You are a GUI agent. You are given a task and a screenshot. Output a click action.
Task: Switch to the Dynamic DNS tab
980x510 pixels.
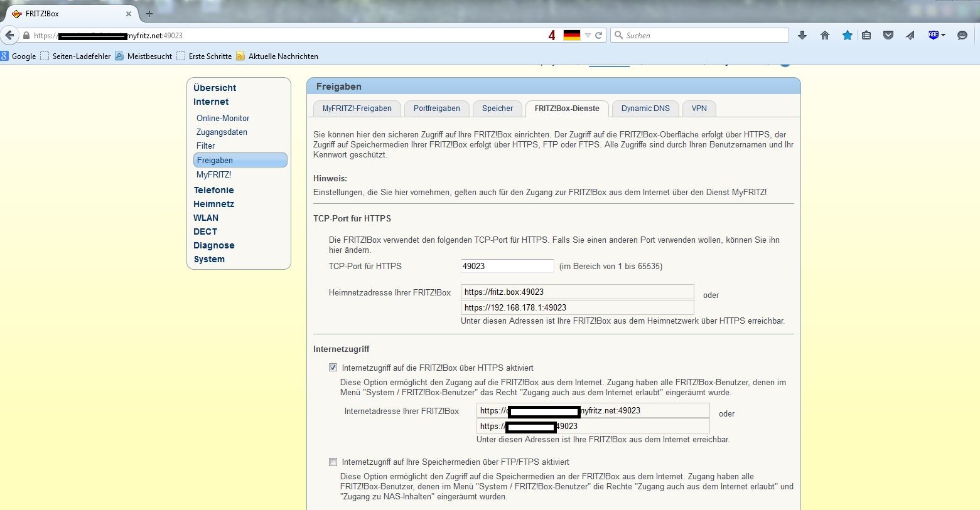645,109
